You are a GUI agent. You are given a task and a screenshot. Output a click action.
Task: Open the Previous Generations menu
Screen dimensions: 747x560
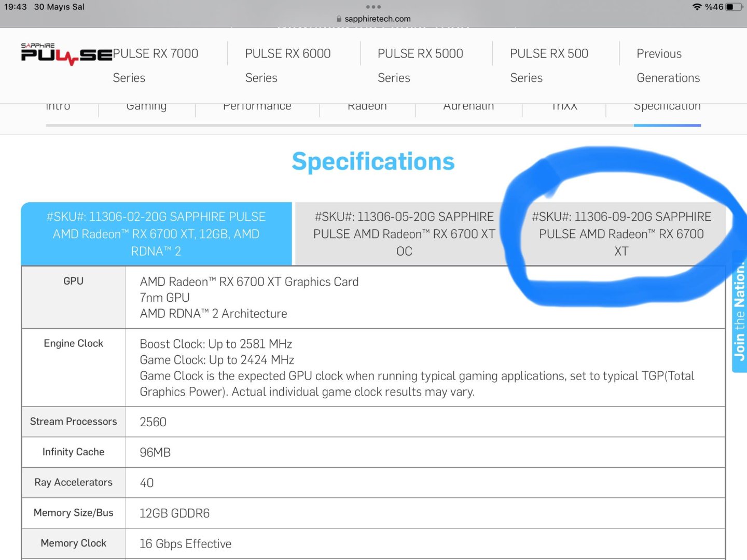(x=668, y=65)
